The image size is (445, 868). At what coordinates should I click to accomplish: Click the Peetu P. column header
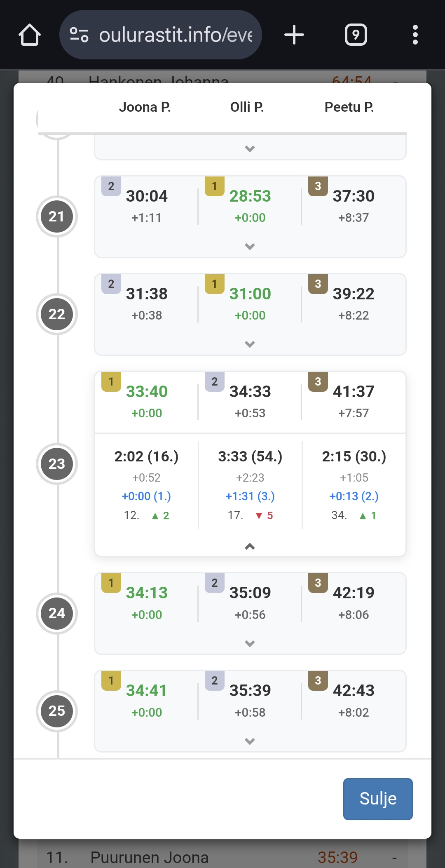[x=349, y=107]
